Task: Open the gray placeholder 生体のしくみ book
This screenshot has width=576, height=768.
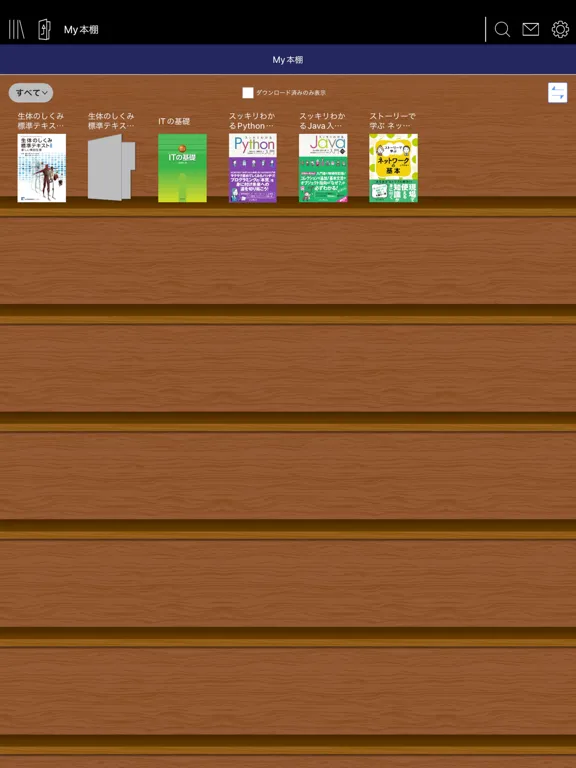Action: (112, 168)
